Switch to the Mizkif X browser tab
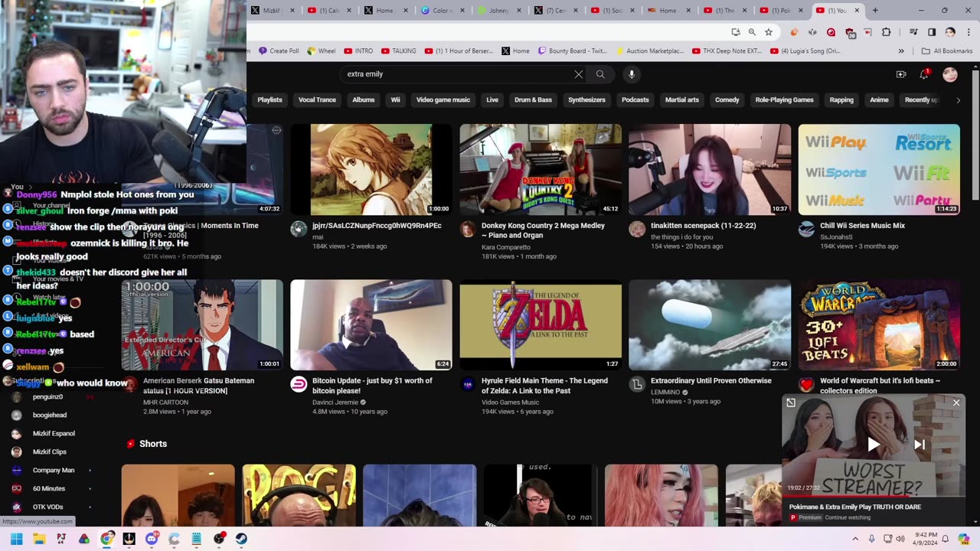Viewport: 980px width, 551px height. tap(273, 11)
